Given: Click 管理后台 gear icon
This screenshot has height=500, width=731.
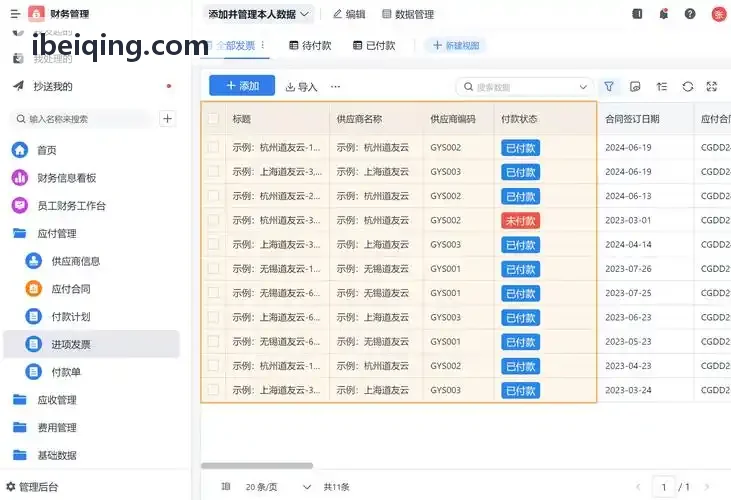Looking at the screenshot, I should (11, 486).
